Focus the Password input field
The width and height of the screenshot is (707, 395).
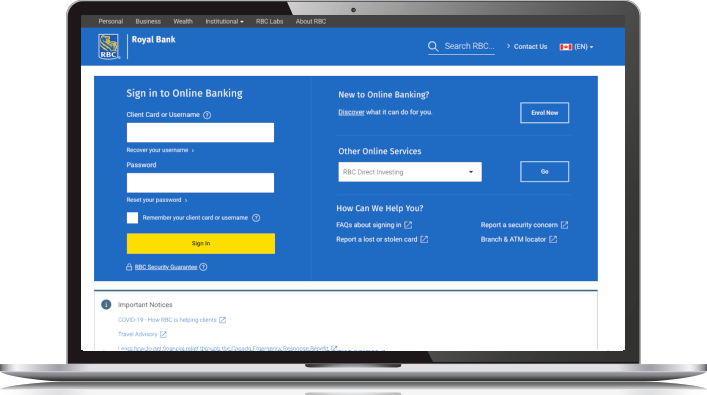coord(200,183)
